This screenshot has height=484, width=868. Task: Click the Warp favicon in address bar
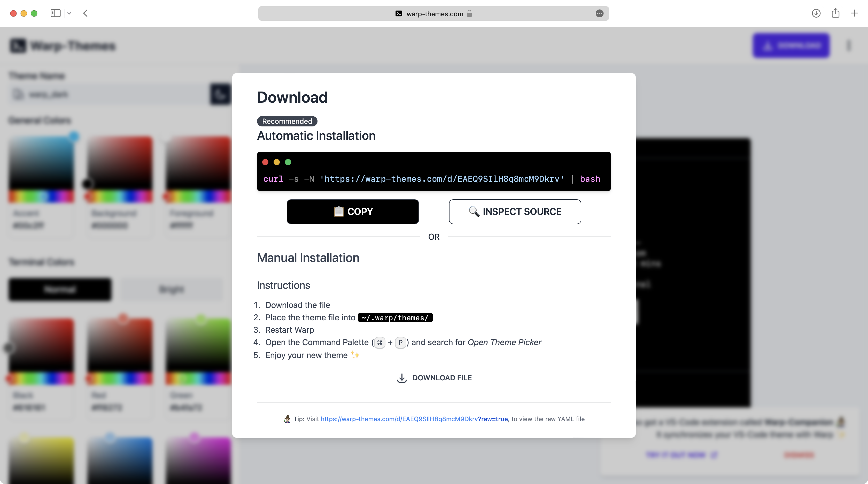[399, 13]
